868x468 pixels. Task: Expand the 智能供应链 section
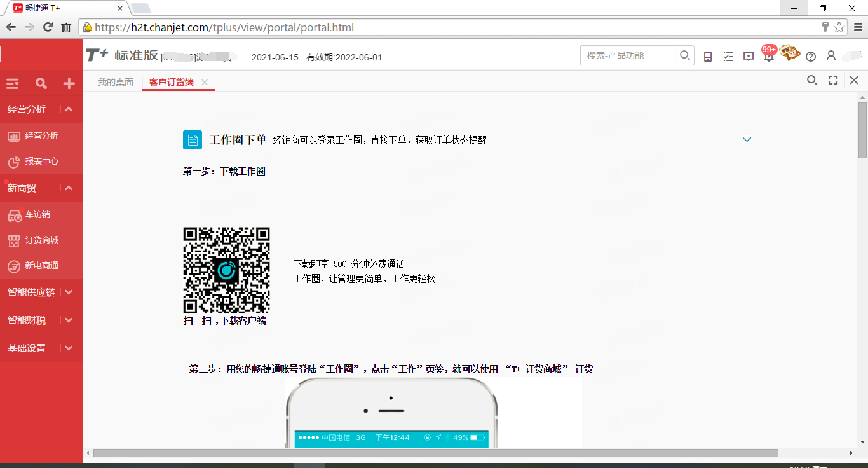[x=41, y=292]
